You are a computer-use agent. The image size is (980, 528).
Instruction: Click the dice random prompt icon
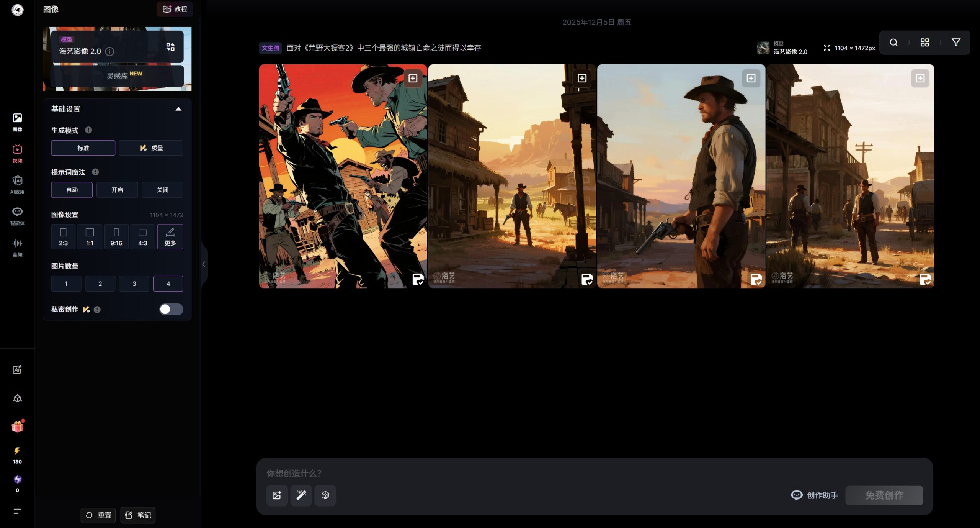click(325, 495)
